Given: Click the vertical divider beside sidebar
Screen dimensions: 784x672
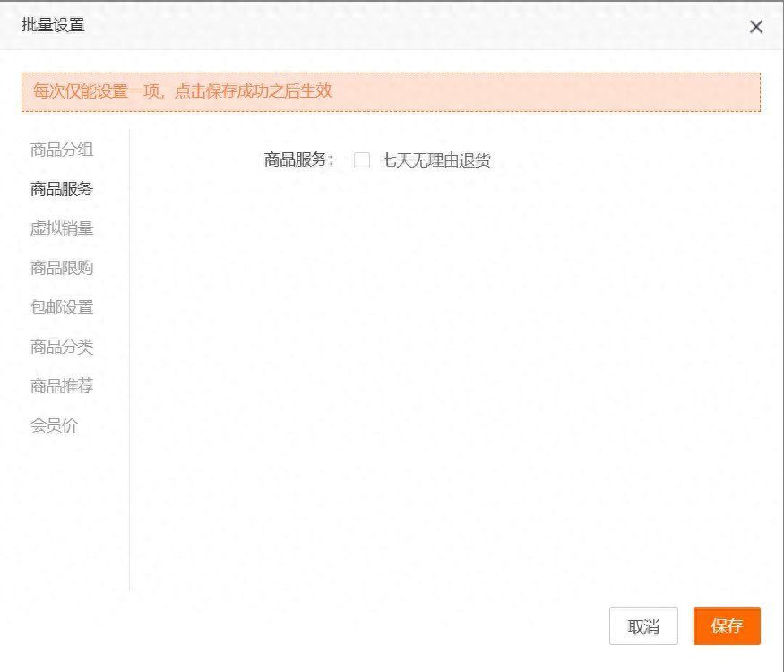Looking at the screenshot, I should pos(129,358).
